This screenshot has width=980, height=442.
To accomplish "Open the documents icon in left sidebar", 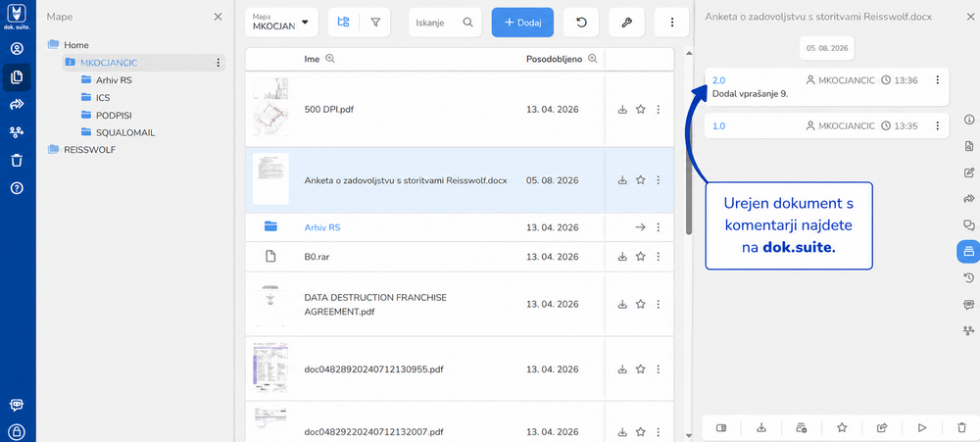I will point(17,76).
